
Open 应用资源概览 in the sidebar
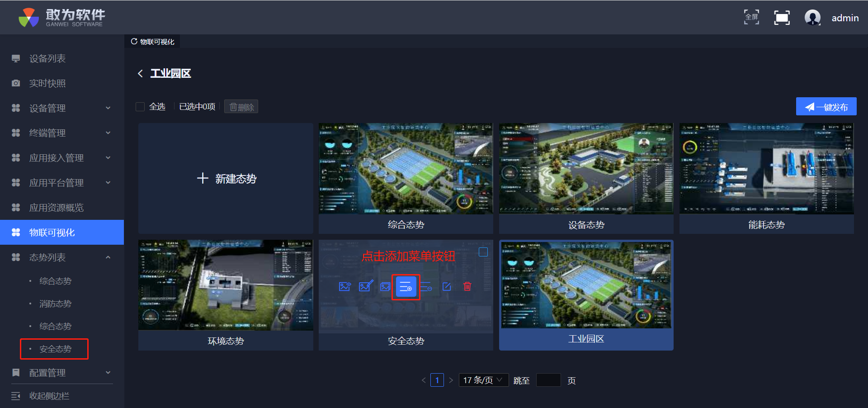pos(62,208)
